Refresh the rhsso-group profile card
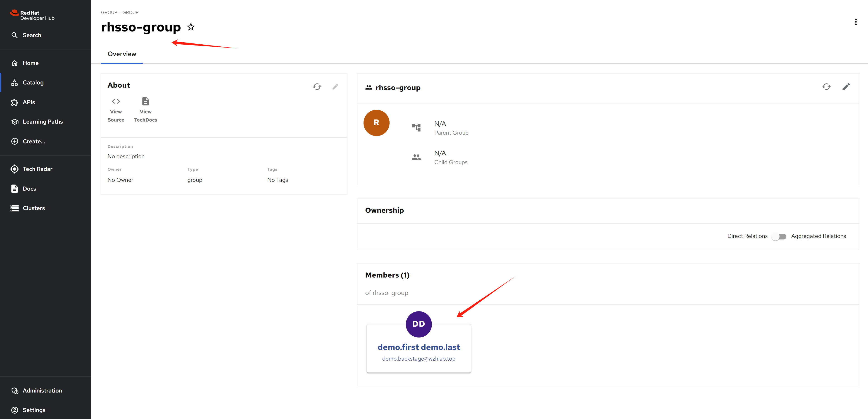 826,87
